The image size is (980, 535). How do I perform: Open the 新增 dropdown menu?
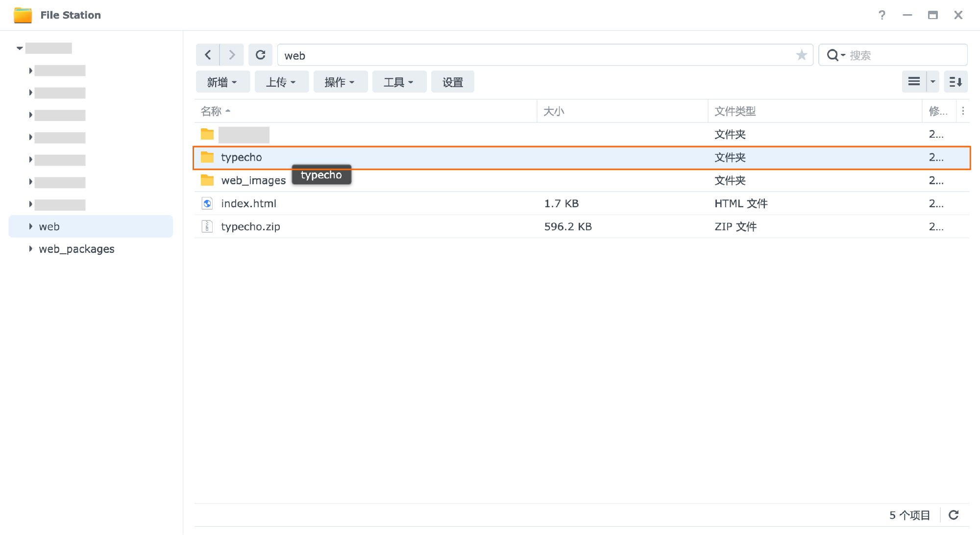click(x=222, y=82)
